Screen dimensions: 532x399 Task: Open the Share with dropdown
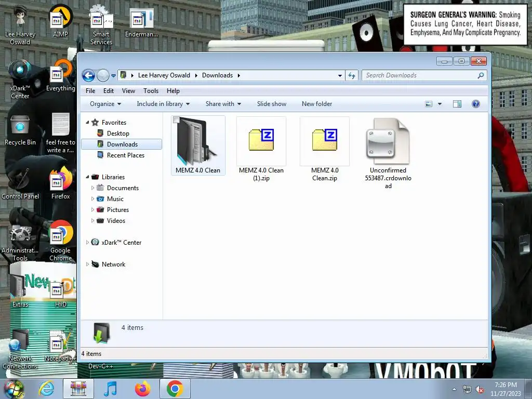coord(223,104)
